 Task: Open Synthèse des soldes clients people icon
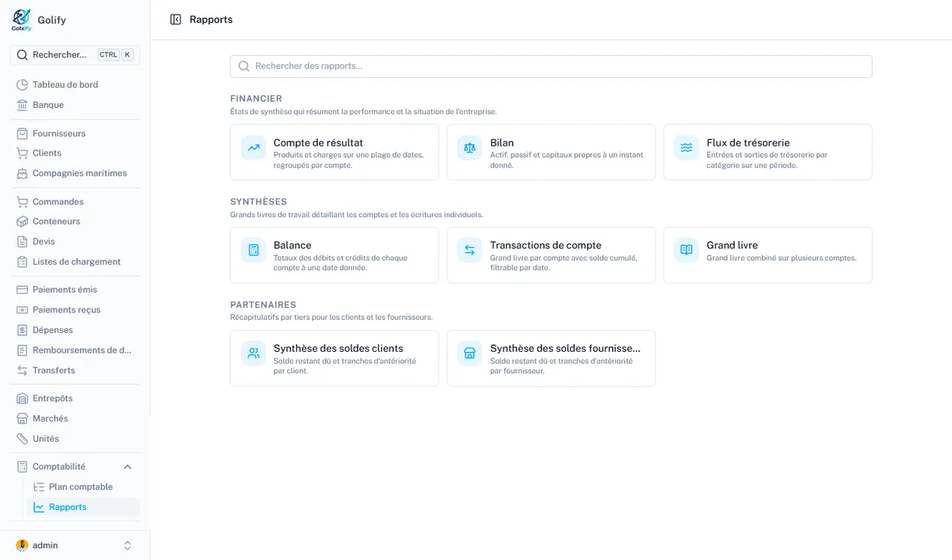coord(254,353)
